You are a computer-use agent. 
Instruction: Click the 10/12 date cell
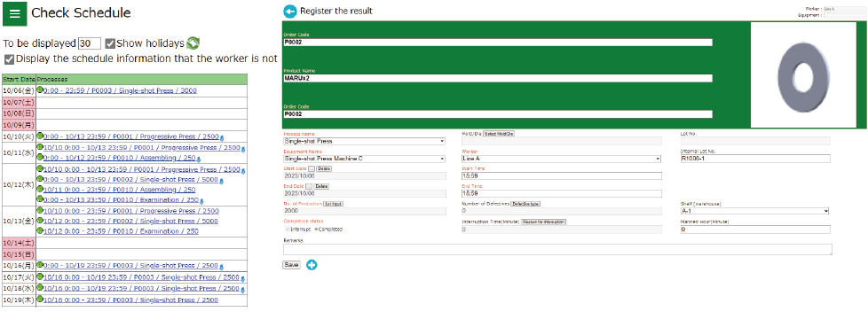click(19, 184)
